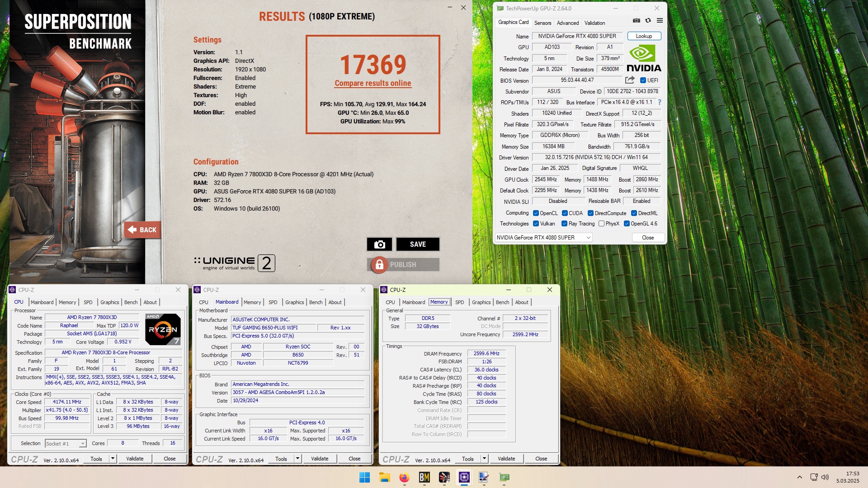
Task: Click the SAVE button in Superposition
Action: coord(418,244)
